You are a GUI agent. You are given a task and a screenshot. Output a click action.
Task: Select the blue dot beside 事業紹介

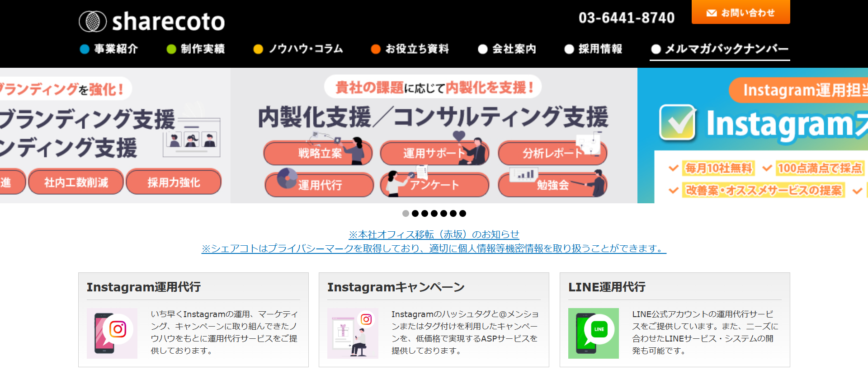point(85,49)
